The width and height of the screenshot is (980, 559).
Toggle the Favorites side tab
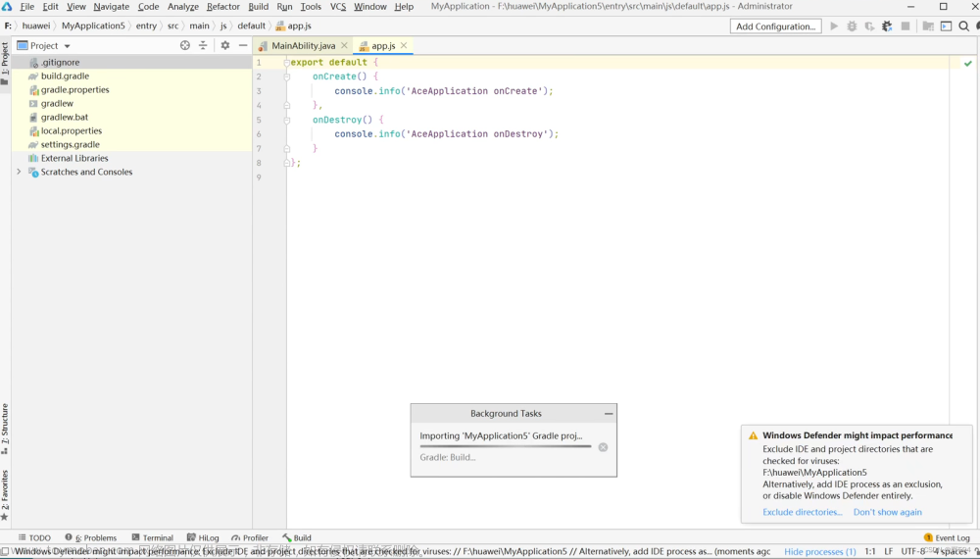(x=5, y=494)
